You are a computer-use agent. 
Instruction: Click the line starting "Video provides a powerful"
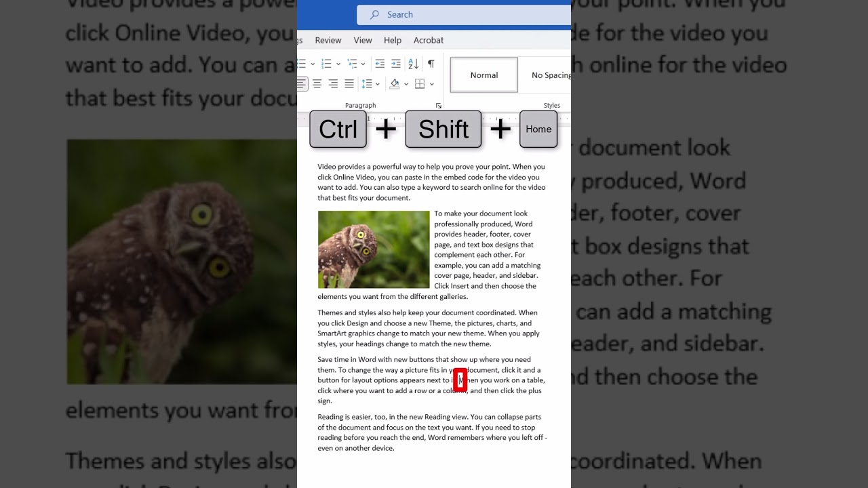click(x=431, y=167)
